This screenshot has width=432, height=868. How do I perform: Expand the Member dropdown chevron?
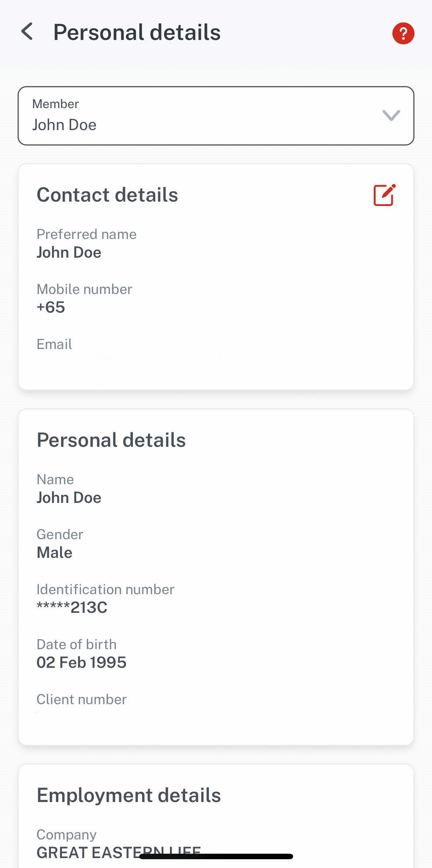pos(391,115)
